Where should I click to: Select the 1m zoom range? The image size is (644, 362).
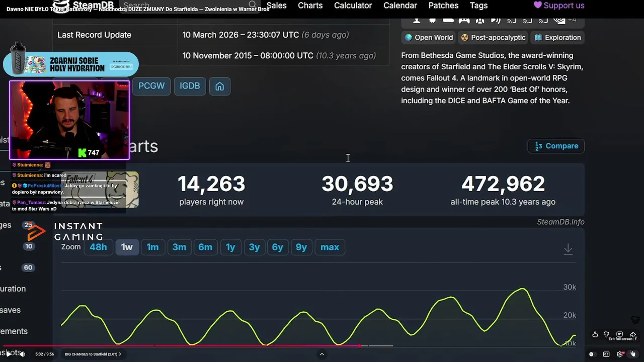click(x=152, y=247)
